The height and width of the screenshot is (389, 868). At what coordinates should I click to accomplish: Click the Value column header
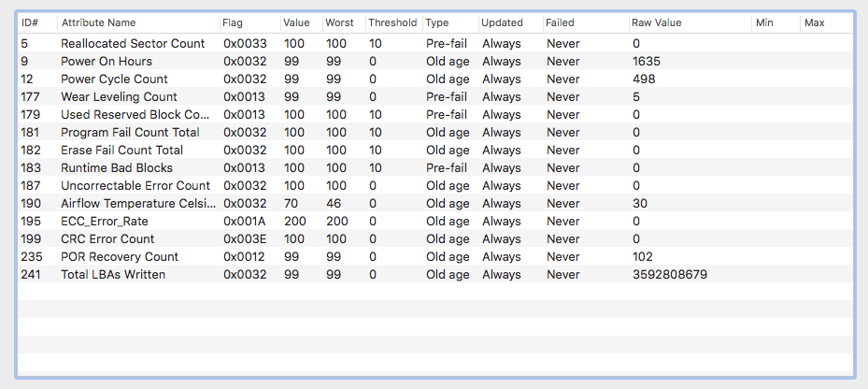pos(301,22)
